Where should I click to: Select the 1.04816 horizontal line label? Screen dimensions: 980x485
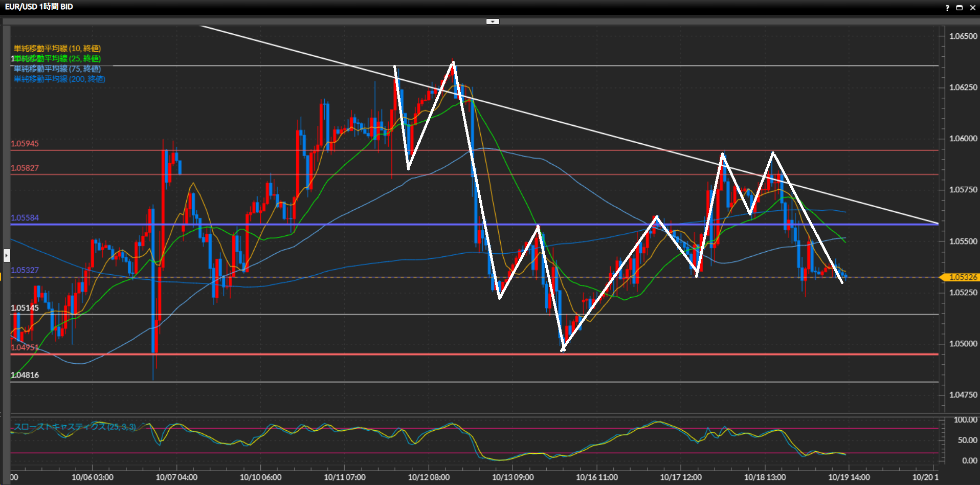pyautogui.click(x=25, y=375)
